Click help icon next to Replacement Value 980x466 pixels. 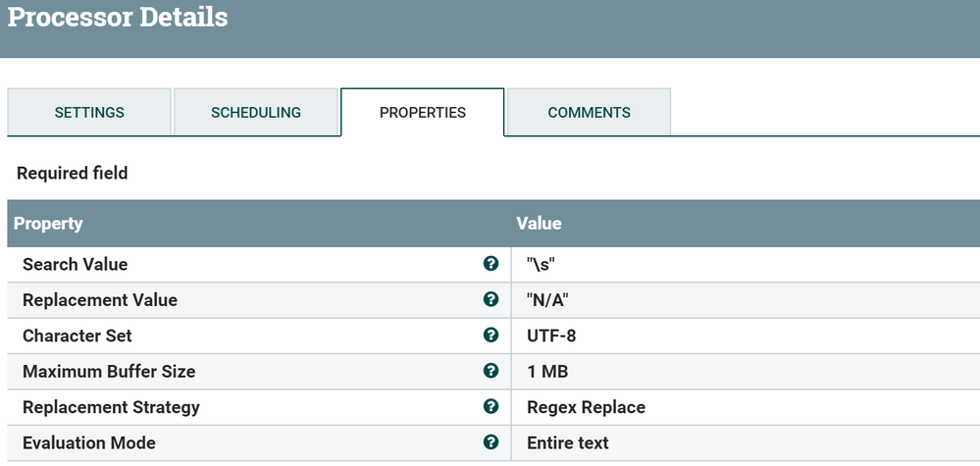(490, 299)
